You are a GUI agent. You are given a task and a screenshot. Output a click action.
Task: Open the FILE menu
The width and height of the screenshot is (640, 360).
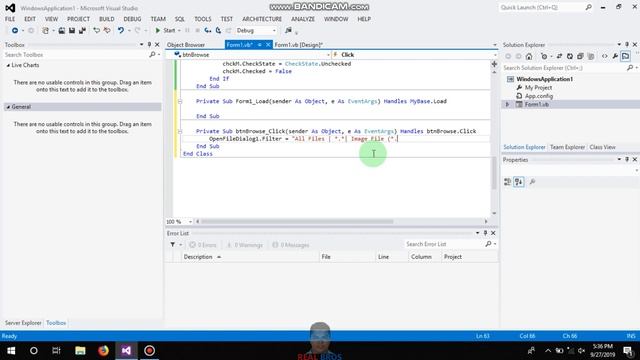[10, 19]
